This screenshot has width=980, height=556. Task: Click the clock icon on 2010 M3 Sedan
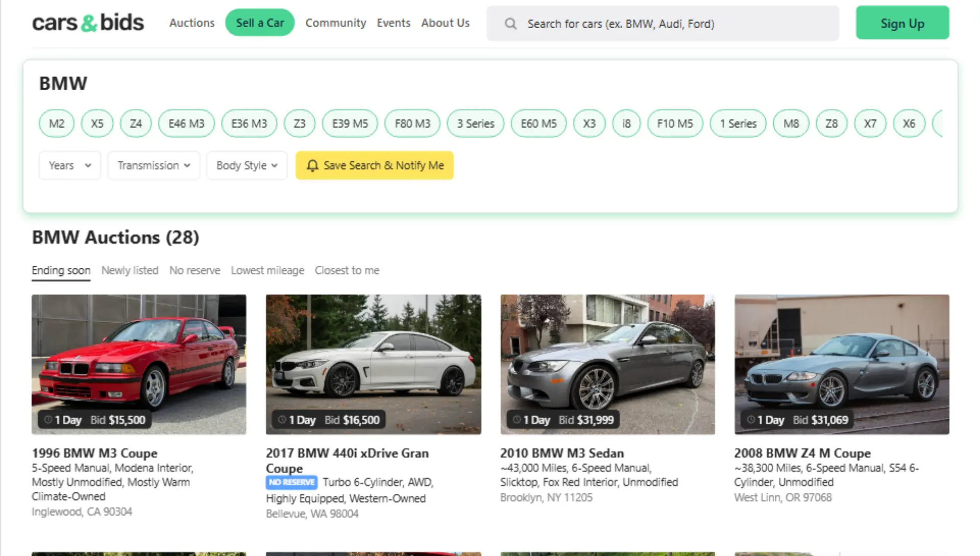coord(517,420)
